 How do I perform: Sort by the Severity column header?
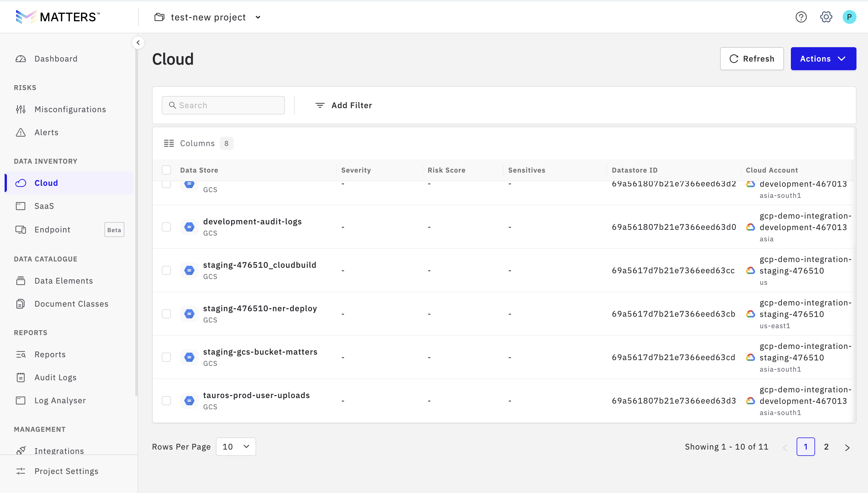pyautogui.click(x=356, y=170)
